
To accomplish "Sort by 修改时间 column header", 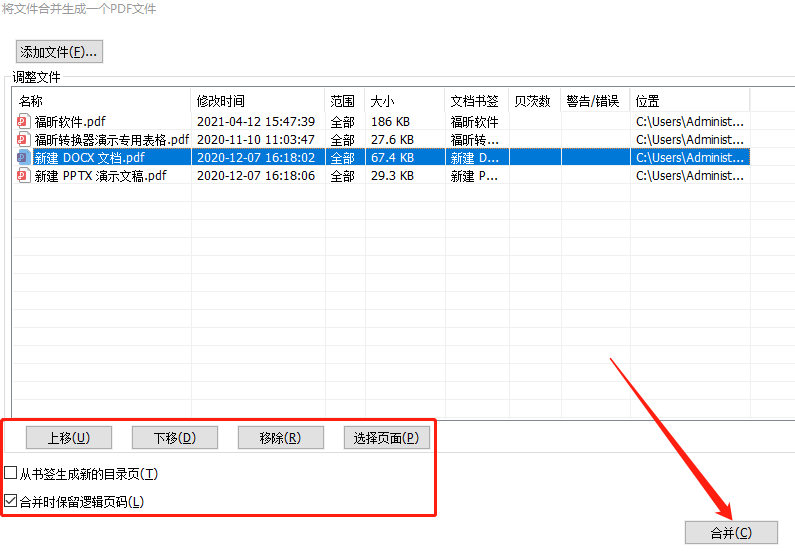I will 258,101.
